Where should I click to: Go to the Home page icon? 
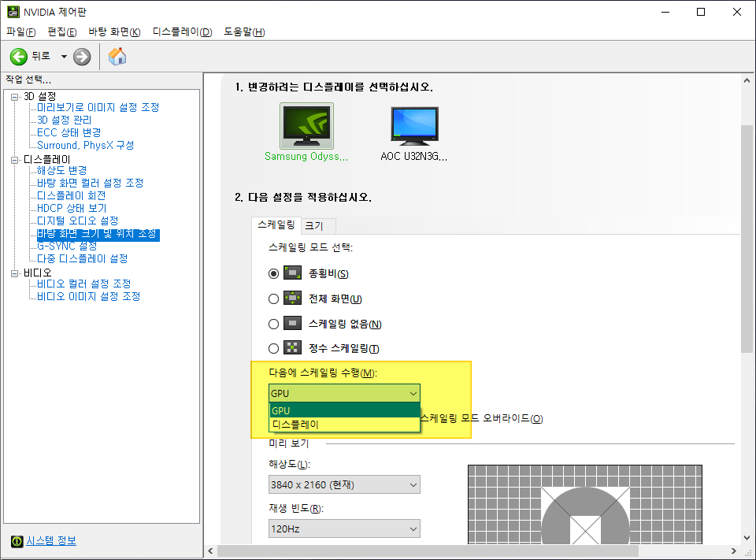coord(117,57)
